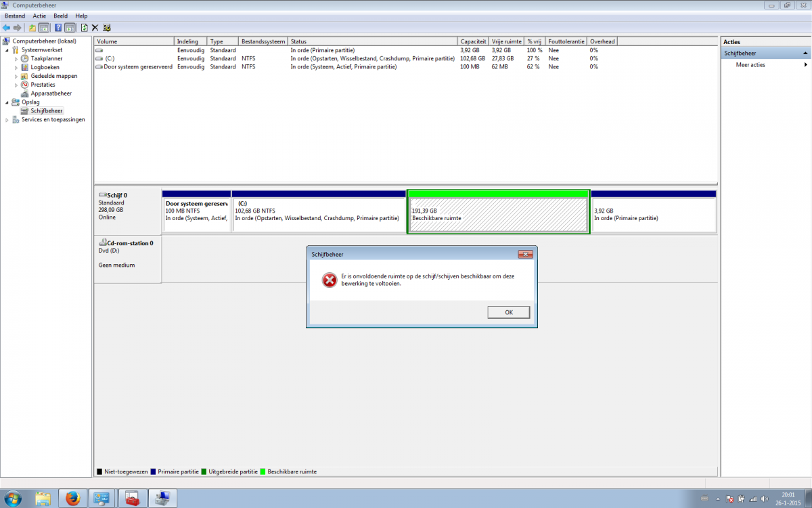
Task: Sort by the Status column header
Action: tap(372, 41)
